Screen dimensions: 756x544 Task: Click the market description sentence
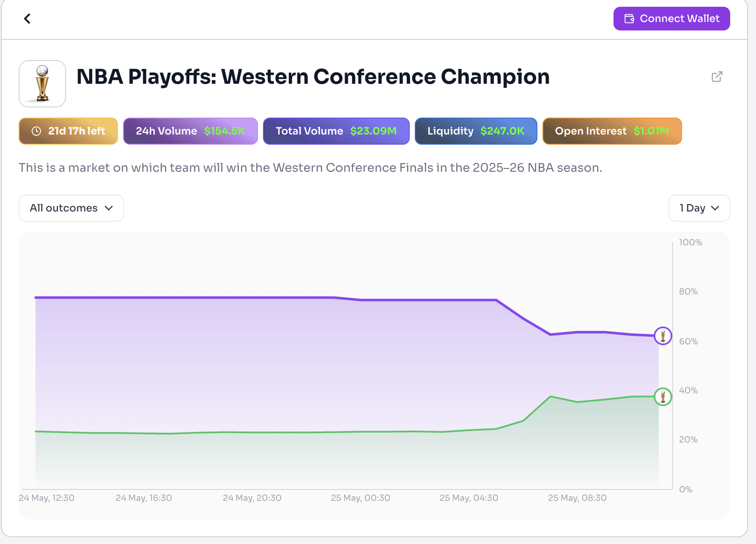310,168
